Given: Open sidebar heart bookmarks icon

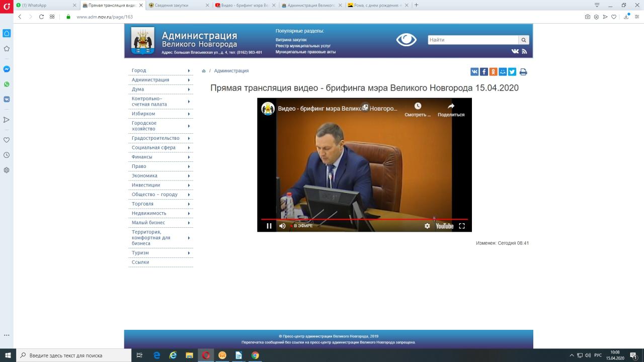Looking at the screenshot, I should click(7, 140).
